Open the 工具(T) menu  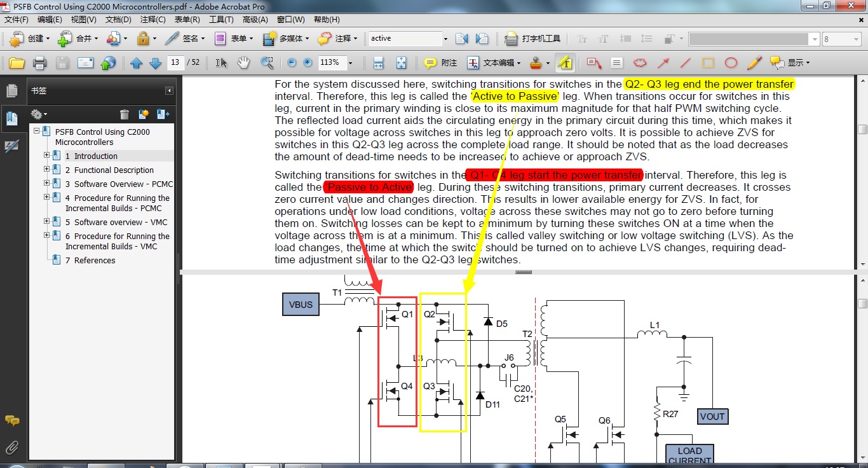coord(221,20)
